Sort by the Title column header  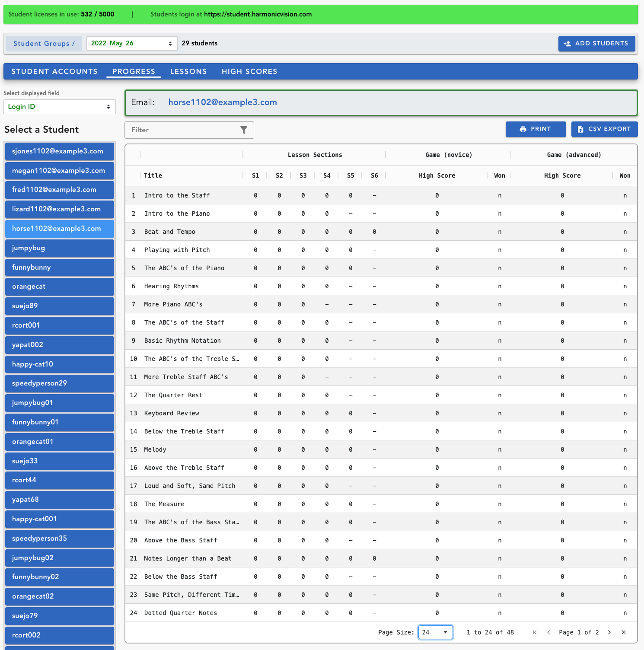153,175
